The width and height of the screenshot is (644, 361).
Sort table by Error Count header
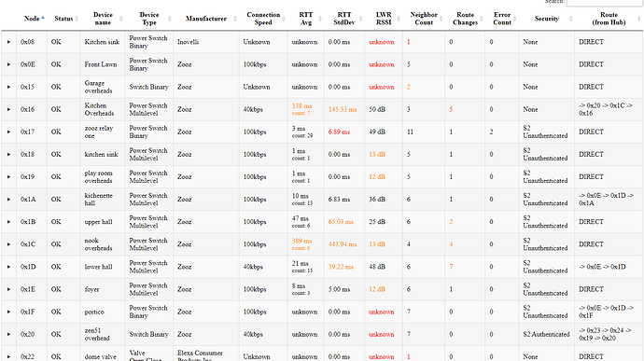point(502,19)
